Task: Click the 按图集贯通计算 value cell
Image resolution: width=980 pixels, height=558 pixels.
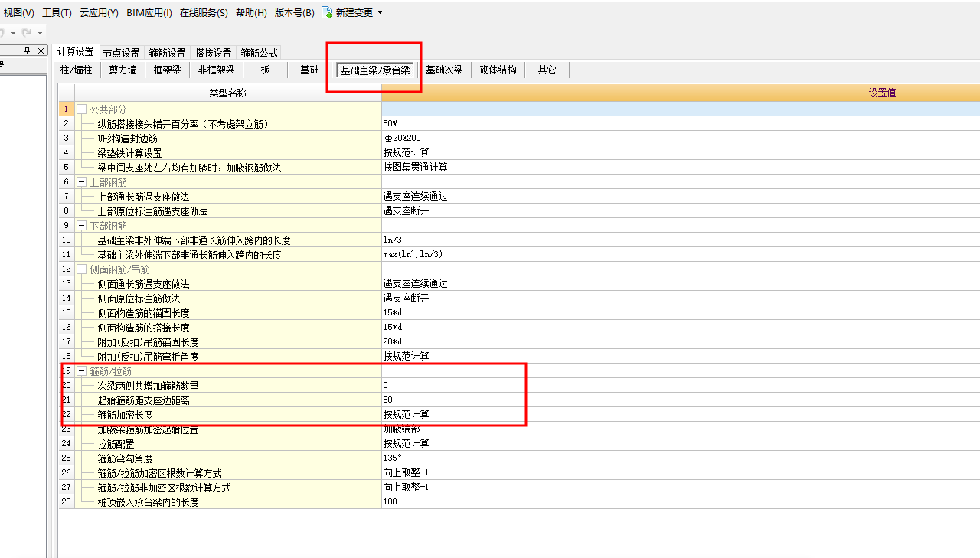Action: pos(681,167)
